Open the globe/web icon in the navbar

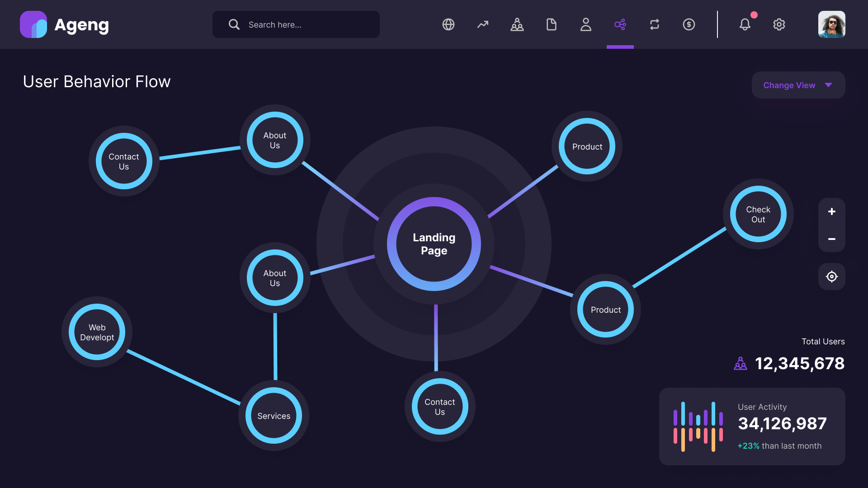click(x=448, y=24)
